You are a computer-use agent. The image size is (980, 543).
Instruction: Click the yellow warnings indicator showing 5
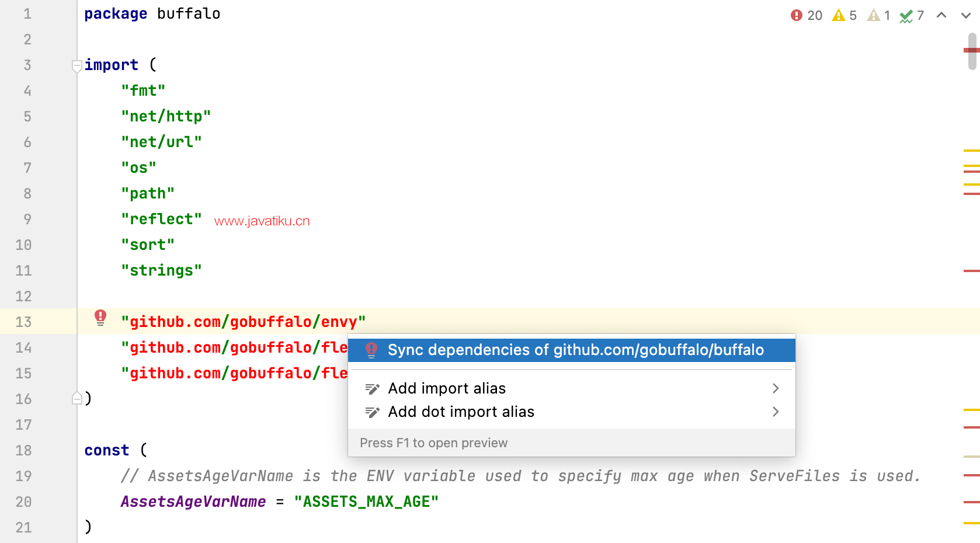845,15
